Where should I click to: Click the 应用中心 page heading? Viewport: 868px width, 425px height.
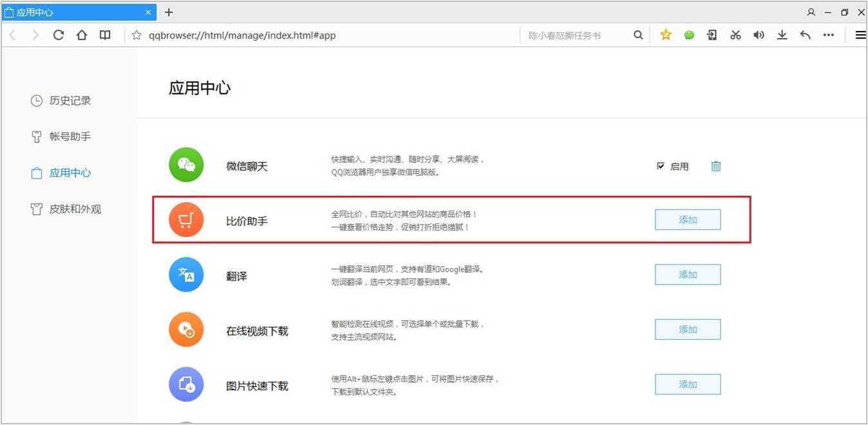tap(200, 88)
